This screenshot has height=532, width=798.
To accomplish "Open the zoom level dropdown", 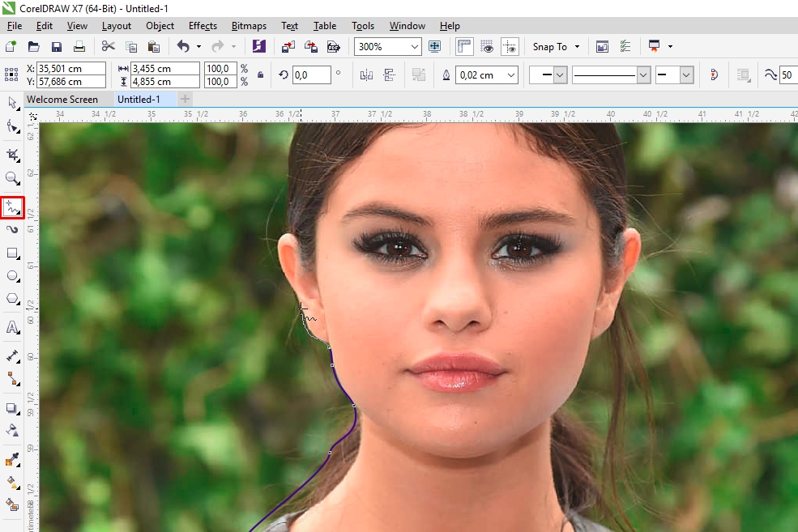I will pyautogui.click(x=416, y=47).
